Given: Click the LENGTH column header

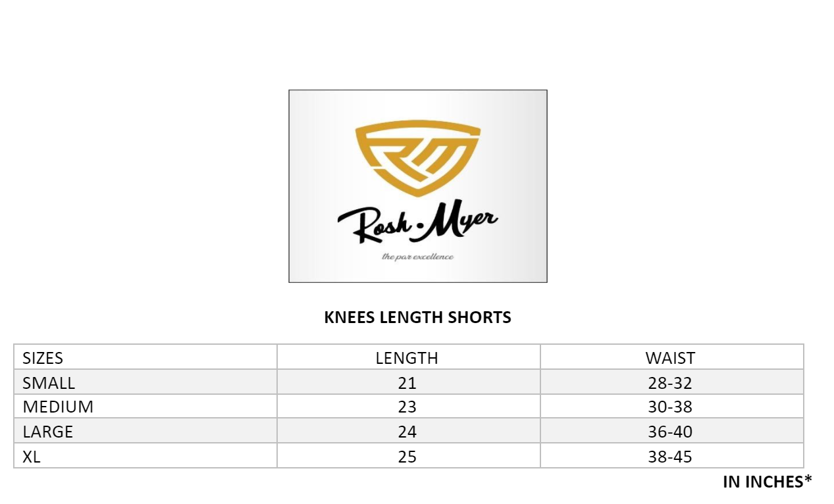Looking at the screenshot, I should [x=408, y=357].
